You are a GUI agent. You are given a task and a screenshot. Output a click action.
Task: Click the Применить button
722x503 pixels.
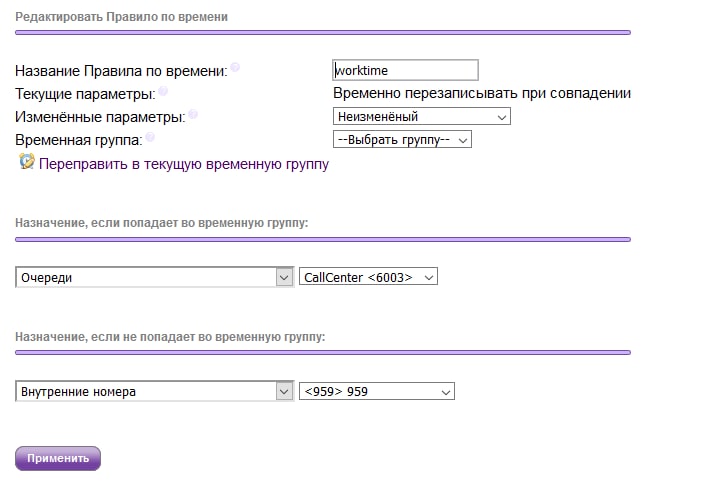point(58,458)
